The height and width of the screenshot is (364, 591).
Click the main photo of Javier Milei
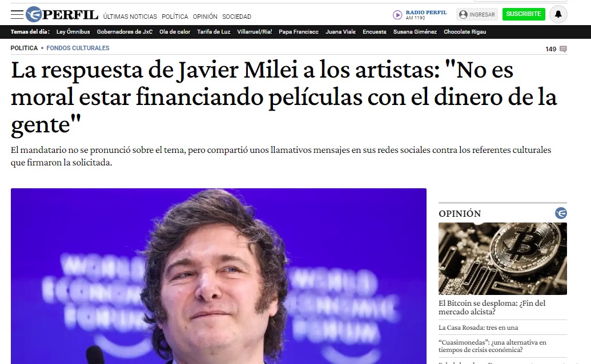coord(219,276)
